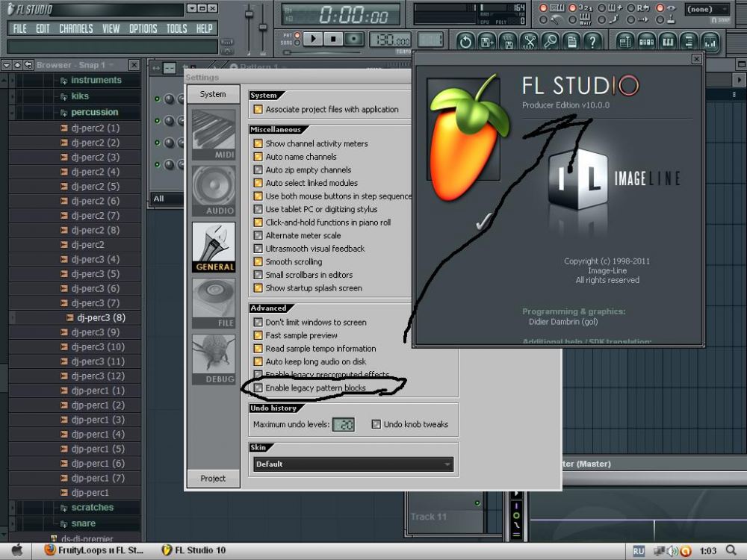747x560 pixels.
Task: Toggle Show channel activity meters checkbox
Action: click(x=258, y=143)
